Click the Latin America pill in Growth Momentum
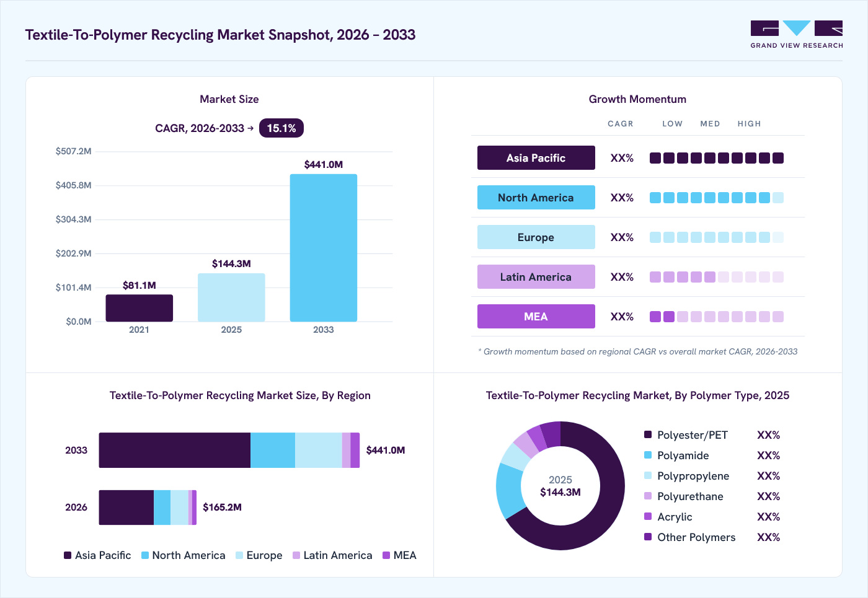The width and height of the screenshot is (868, 598). (536, 277)
